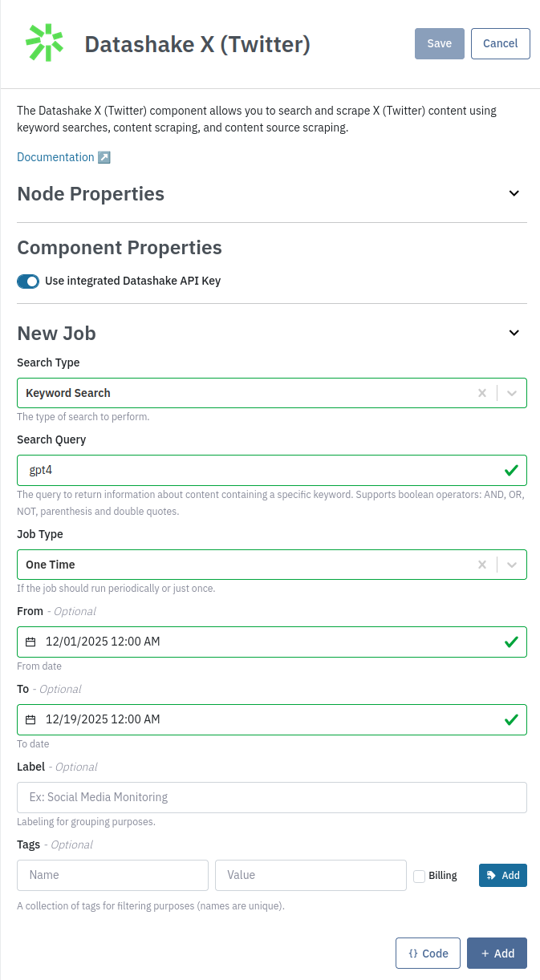Focus the Search Query field containing gpt4
Screen dimensions: 540x980
tap(257, 470)
